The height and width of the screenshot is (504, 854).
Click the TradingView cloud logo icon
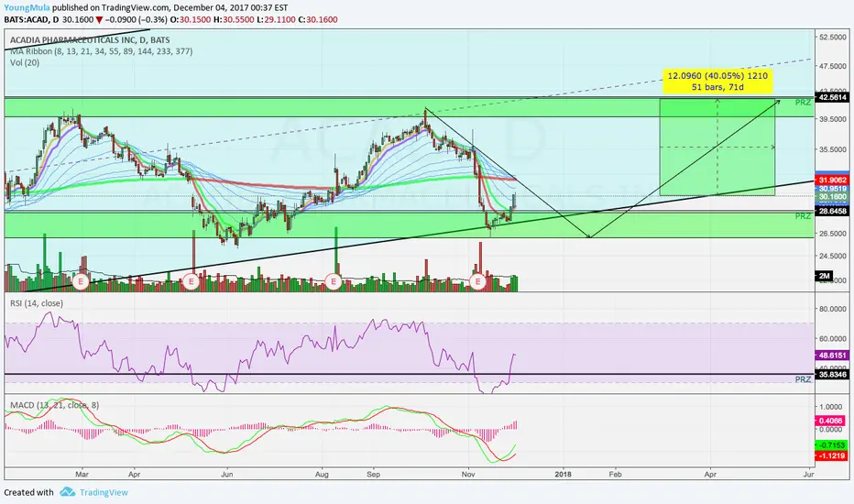[67, 492]
